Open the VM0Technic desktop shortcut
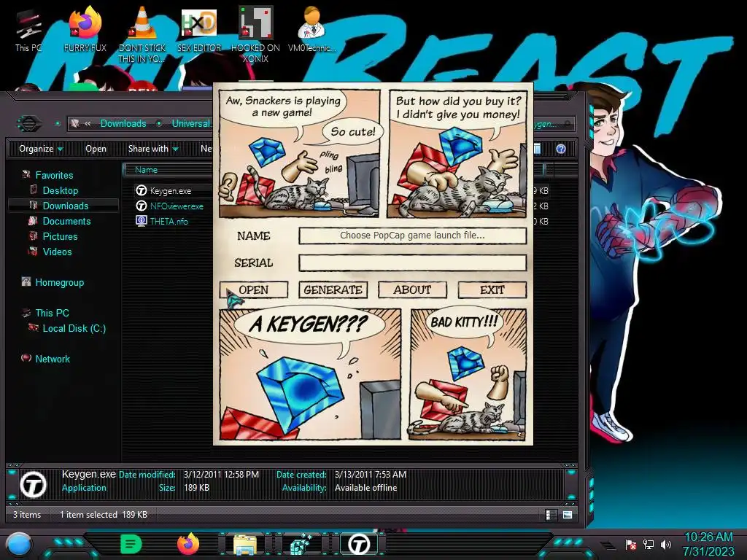The height and width of the screenshot is (560, 747). [x=312, y=29]
